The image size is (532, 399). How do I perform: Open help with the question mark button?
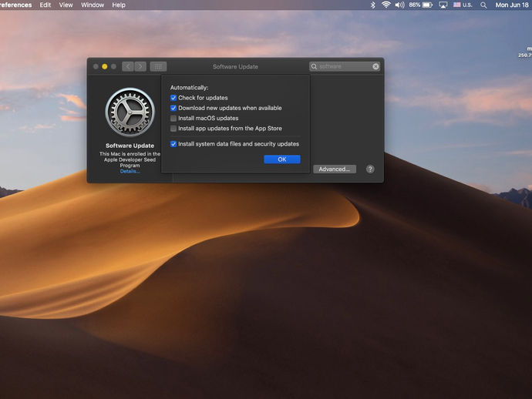[370, 169]
